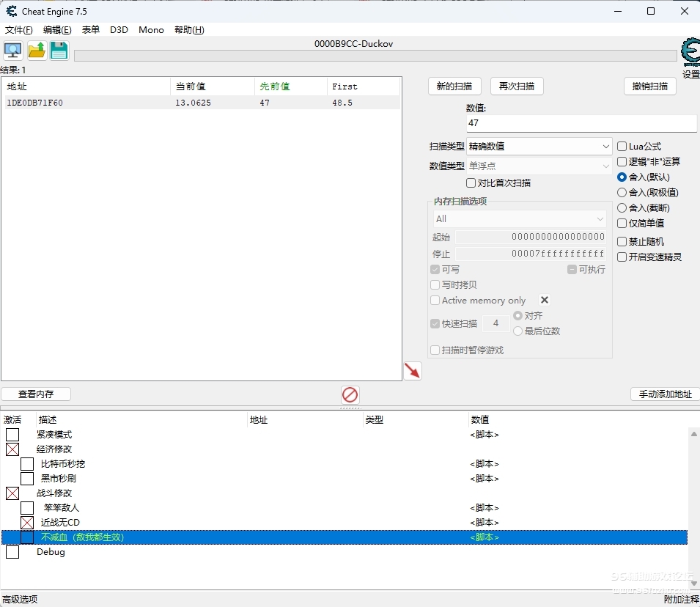Open the process selector computer icon

click(x=13, y=51)
